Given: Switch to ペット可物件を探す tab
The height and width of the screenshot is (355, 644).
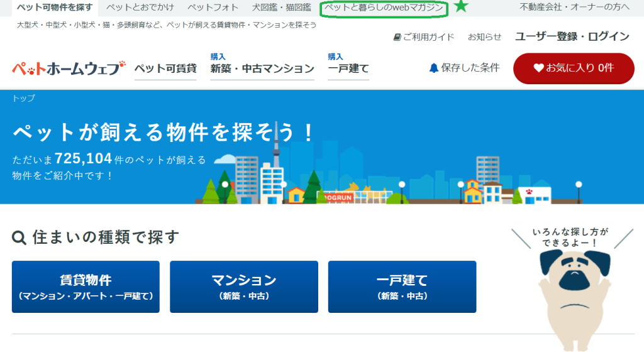Looking at the screenshot, I should tap(55, 8).
